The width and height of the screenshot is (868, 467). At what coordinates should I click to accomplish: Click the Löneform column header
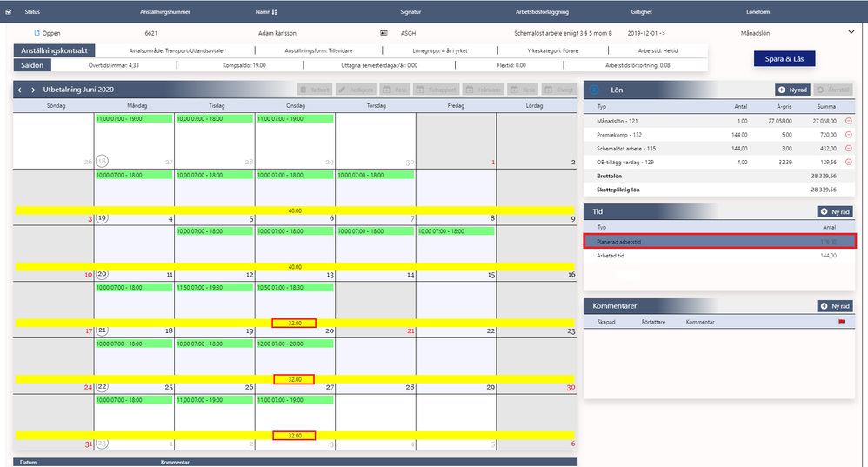tap(758, 11)
